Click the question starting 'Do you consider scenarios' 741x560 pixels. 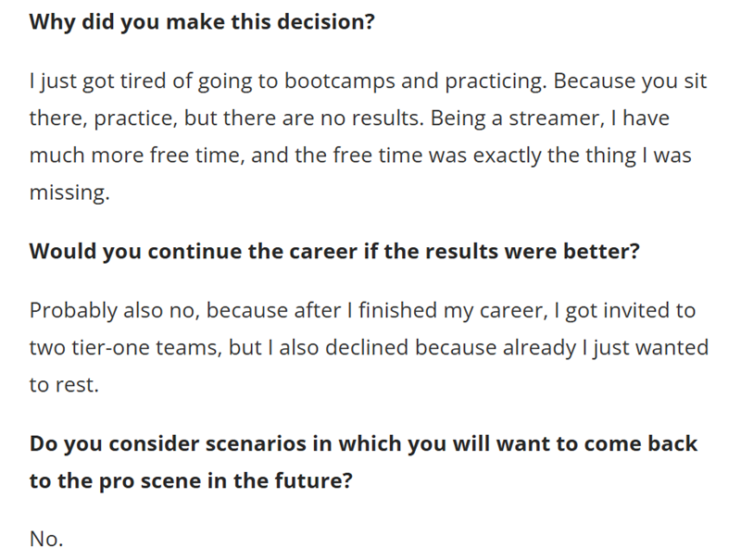coord(363,444)
